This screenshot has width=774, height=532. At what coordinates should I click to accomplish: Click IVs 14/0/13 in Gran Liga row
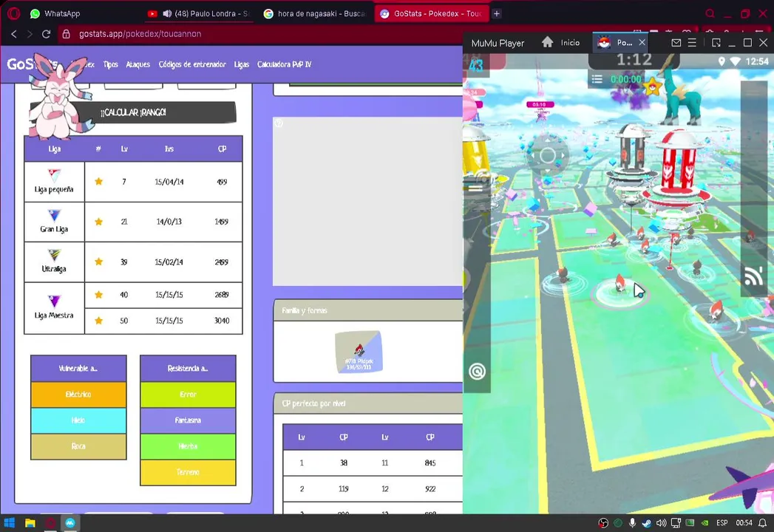pyautogui.click(x=169, y=222)
